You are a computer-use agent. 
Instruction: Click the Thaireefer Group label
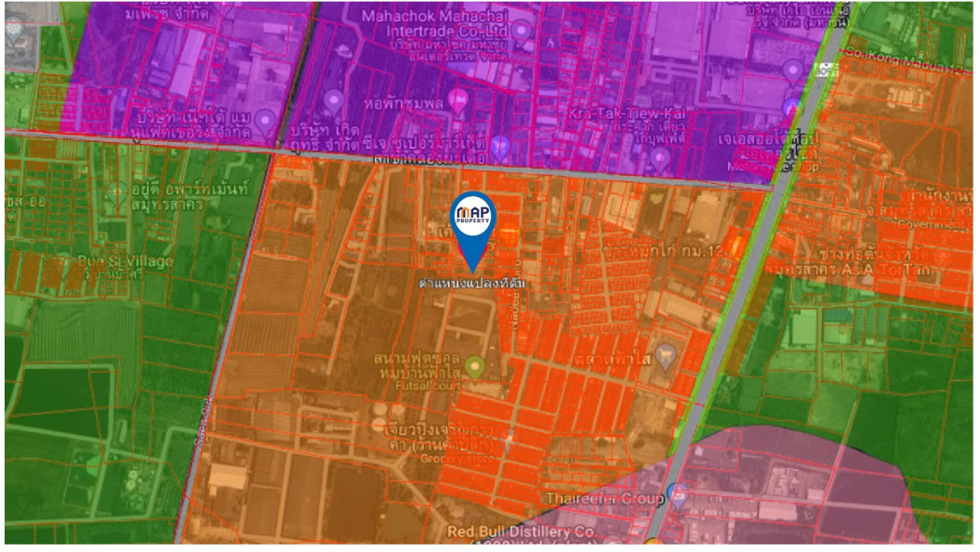click(605, 498)
